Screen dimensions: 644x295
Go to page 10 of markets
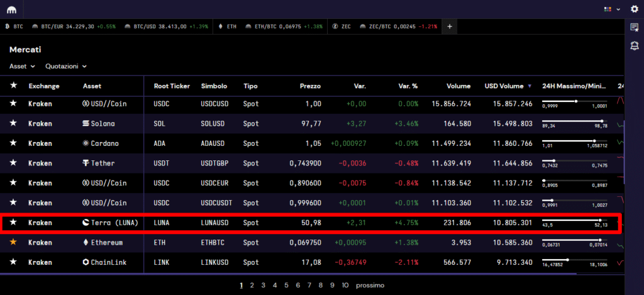pyautogui.click(x=345, y=285)
